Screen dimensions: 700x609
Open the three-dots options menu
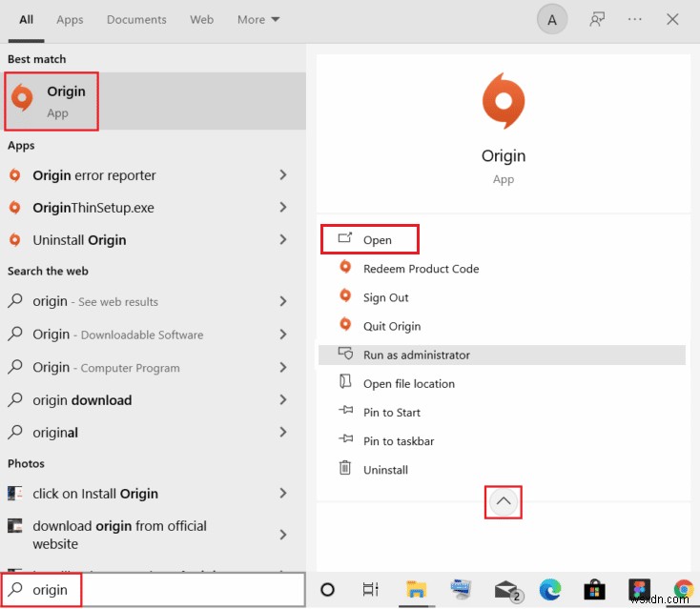[x=634, y=19]
